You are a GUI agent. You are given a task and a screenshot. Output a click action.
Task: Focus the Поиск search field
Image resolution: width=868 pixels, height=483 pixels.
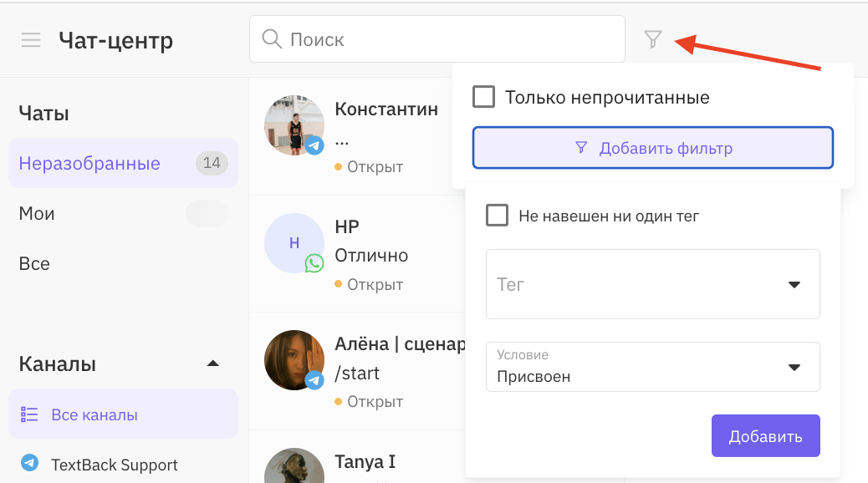click(x=452, y=39)
